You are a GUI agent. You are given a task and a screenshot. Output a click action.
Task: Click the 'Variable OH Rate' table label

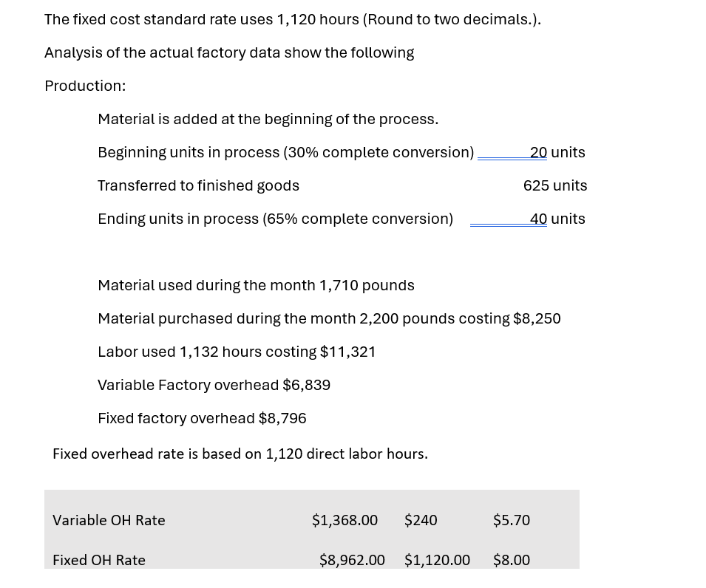pyautogui.click(x=109, y=520)
